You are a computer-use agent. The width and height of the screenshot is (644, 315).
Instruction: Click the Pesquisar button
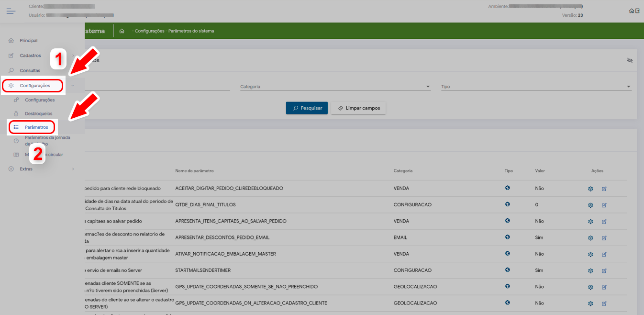pos(307,108)
